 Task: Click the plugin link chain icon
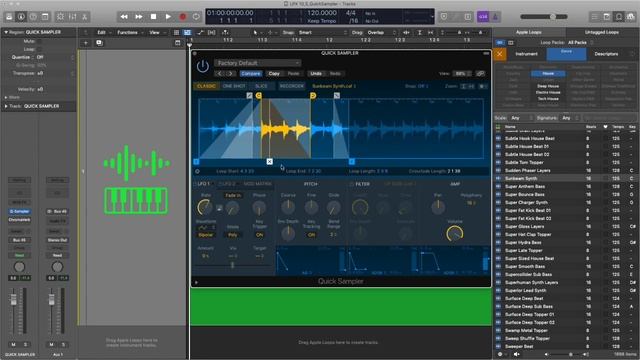[480, 73]
